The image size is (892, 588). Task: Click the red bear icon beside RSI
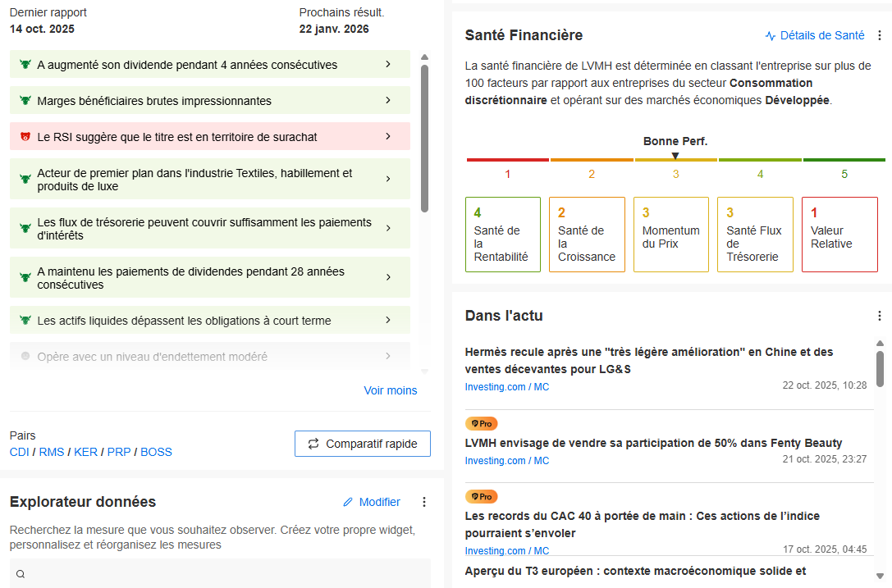click(25, 137)
